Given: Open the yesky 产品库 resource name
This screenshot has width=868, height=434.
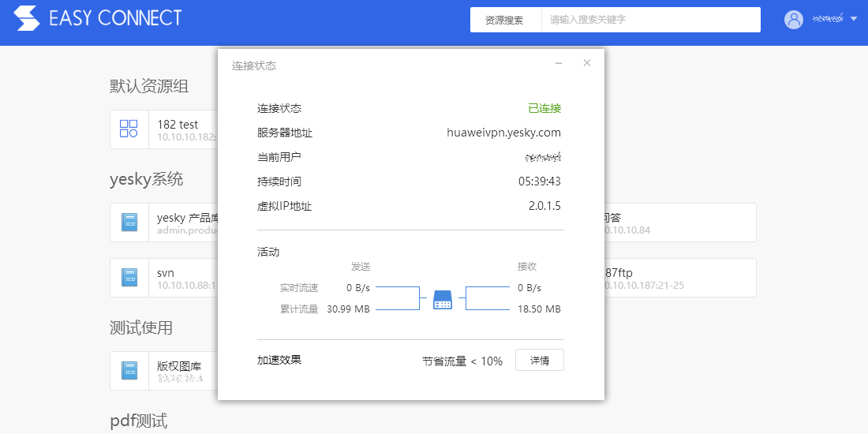Looking at the screenshot, I should click(187, 218).
